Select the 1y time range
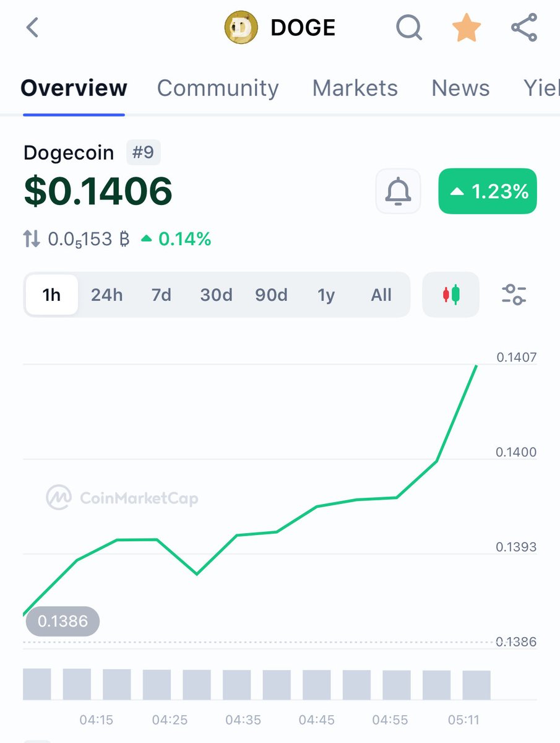The height and width of the screenshot is (743, 560). 326,295
